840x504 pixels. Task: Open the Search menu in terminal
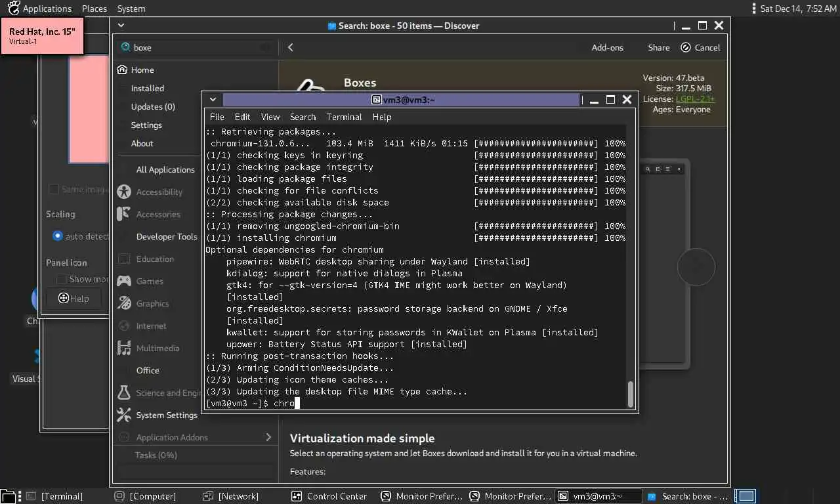(x=303, y=117)
